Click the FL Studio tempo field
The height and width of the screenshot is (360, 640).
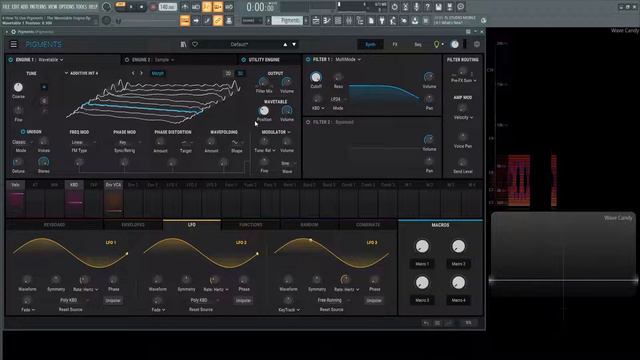tap(167, 7)
